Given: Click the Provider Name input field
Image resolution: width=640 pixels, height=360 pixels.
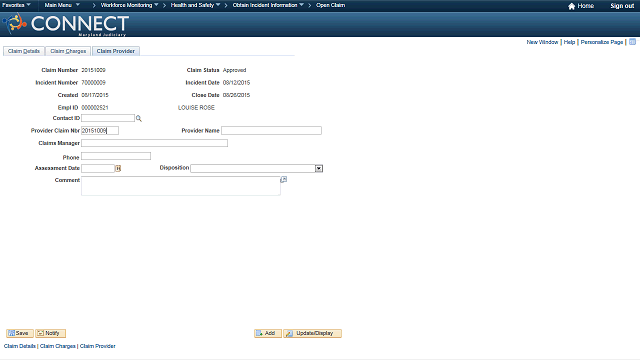Looking at the screenshot, I should pos(271,131).
